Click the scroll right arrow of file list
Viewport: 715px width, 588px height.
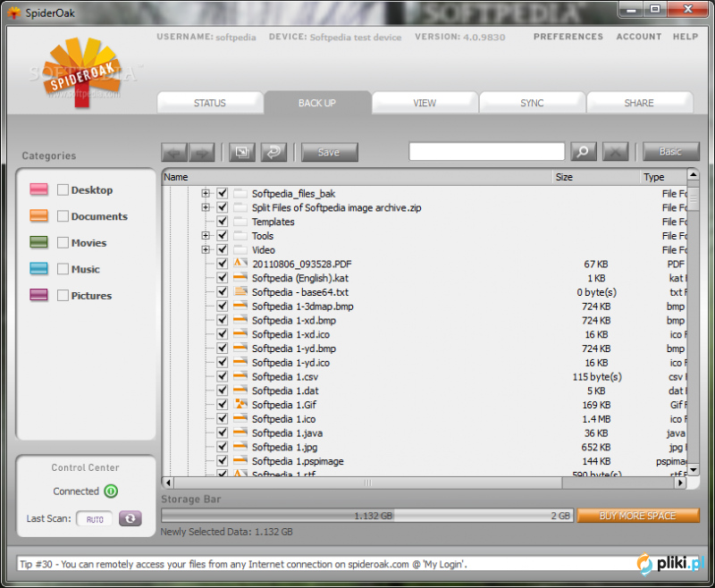tap(681, 483)
